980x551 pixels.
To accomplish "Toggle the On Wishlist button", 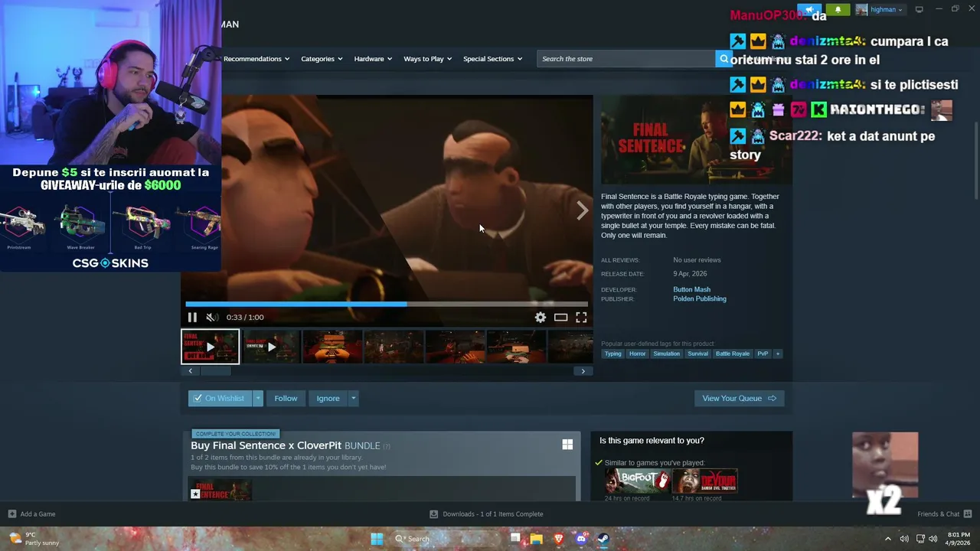I will pyautogui.click(x=220, y=398).
